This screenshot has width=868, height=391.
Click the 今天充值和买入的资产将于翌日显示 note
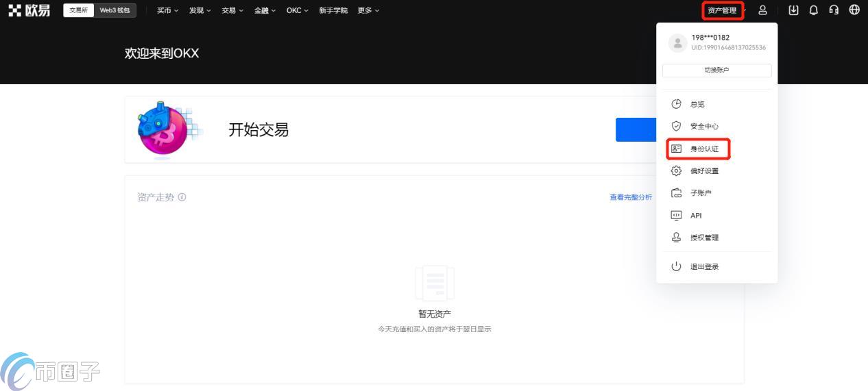point(435,329)
